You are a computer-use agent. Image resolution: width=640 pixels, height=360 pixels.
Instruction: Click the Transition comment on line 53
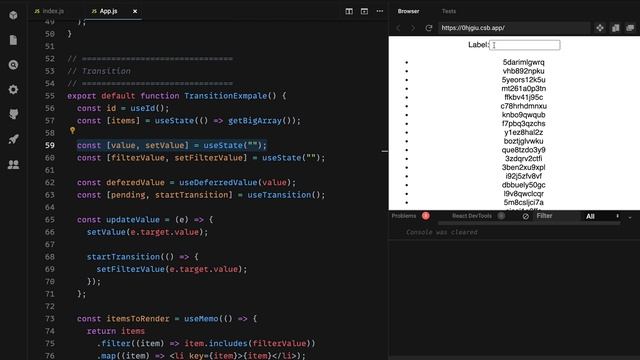click(x=106, y=71)
